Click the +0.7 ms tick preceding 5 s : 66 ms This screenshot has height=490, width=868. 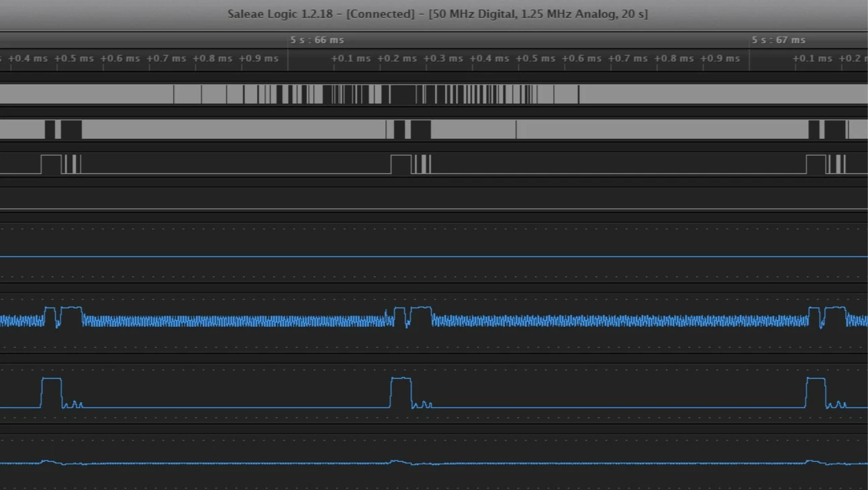(x=166, y=58)
